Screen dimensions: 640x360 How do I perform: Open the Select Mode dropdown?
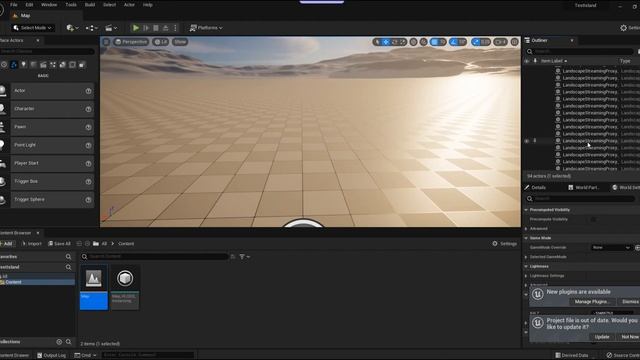33,28
